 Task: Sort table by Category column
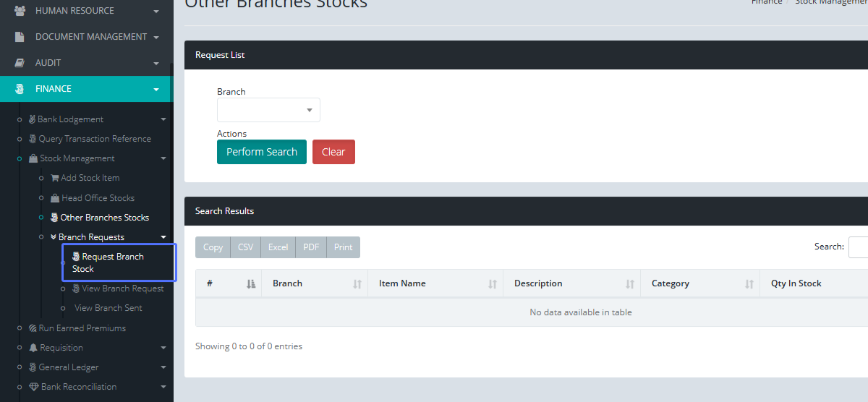pyautogui.click(x=749, y=284)
